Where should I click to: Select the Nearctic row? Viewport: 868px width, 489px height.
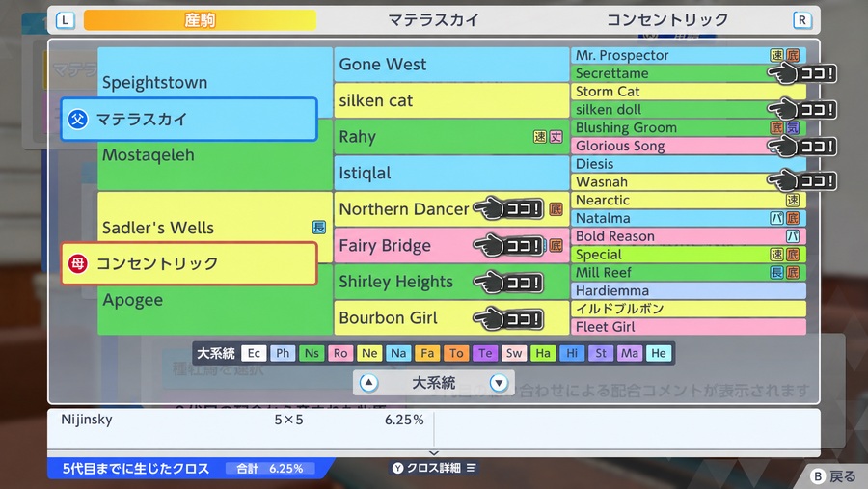pyautogui.click(x=688, y=201)
